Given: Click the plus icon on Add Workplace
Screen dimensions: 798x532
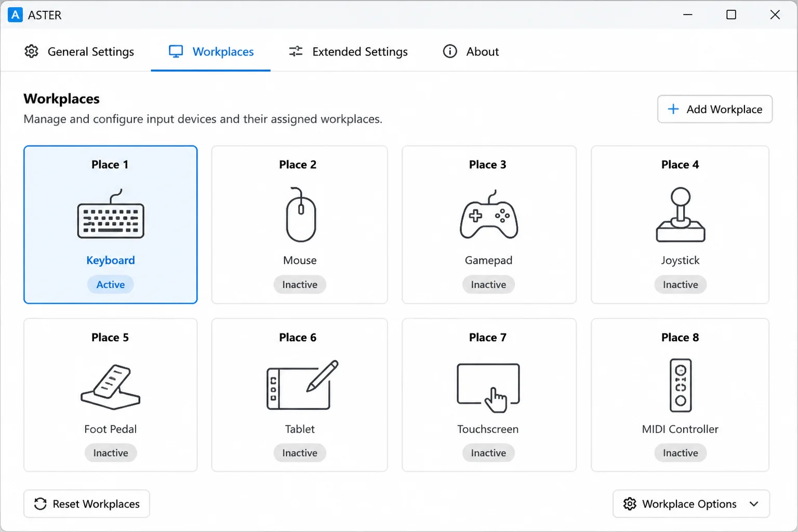Looking at the screenshot, I should point(673,109).
